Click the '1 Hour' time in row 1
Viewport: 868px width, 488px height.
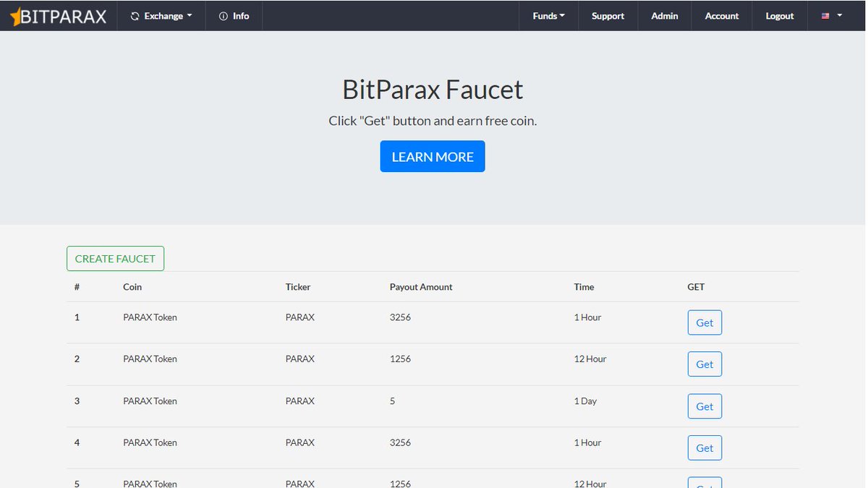587,317
